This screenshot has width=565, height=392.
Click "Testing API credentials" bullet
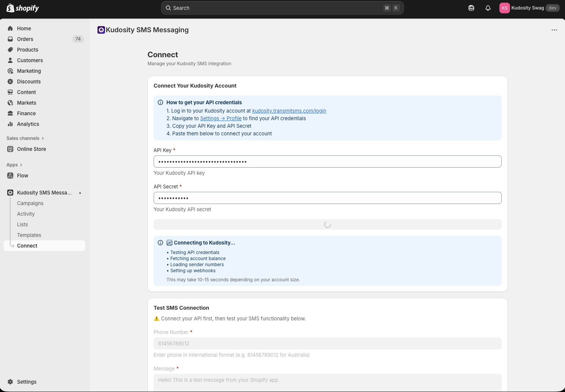pos(195,252)
